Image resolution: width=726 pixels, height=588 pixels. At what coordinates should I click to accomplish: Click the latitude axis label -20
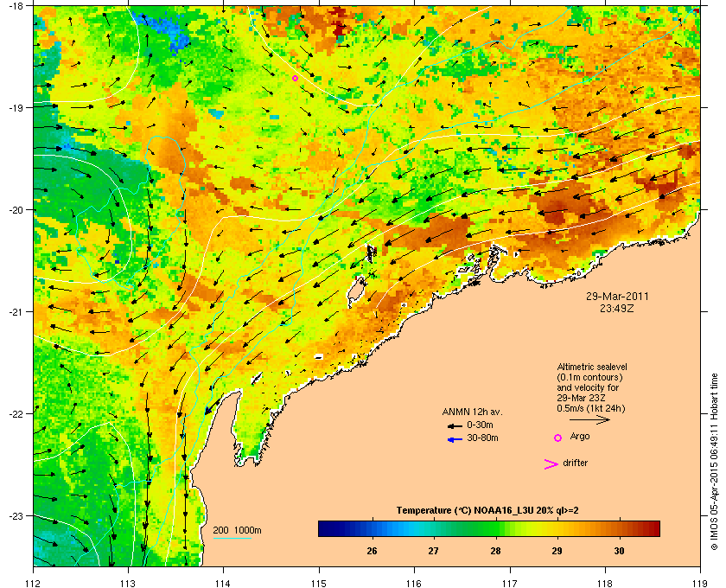[x=16, y=210]
